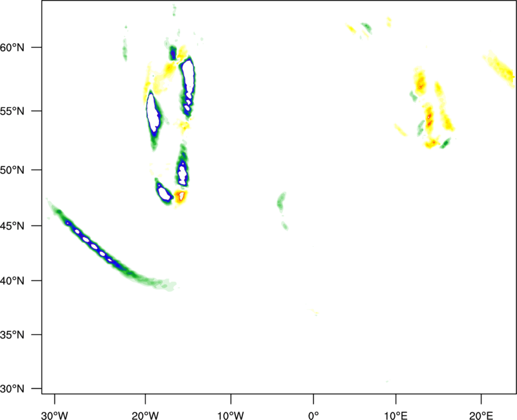Click the 35°N latitude label
This screenshot has height=420, width=517.
coord(12,335)
